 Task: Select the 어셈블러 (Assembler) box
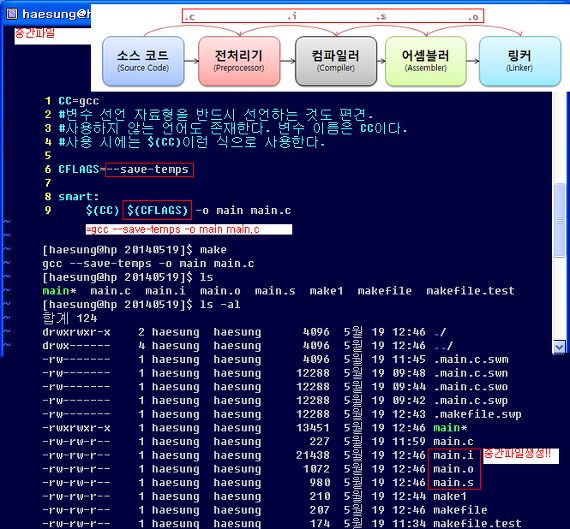(426, 61)
